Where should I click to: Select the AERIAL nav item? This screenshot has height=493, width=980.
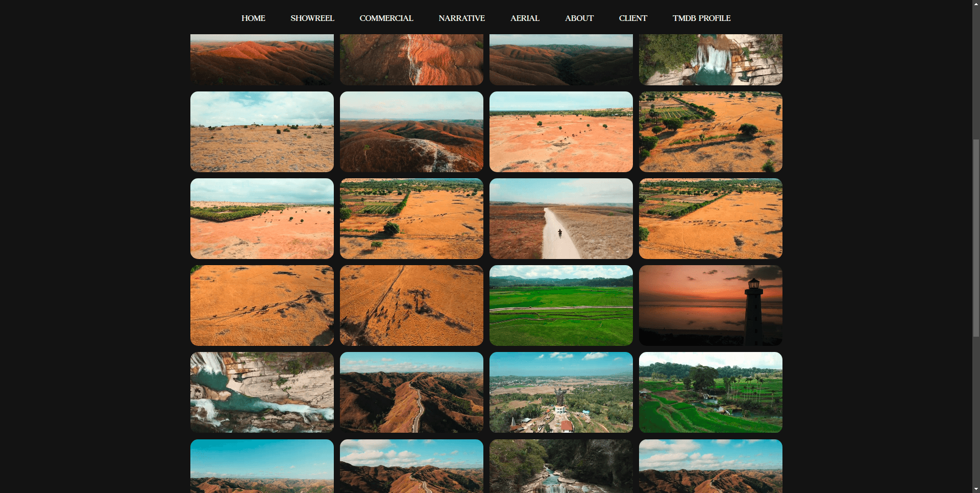[x=525, y=18]
